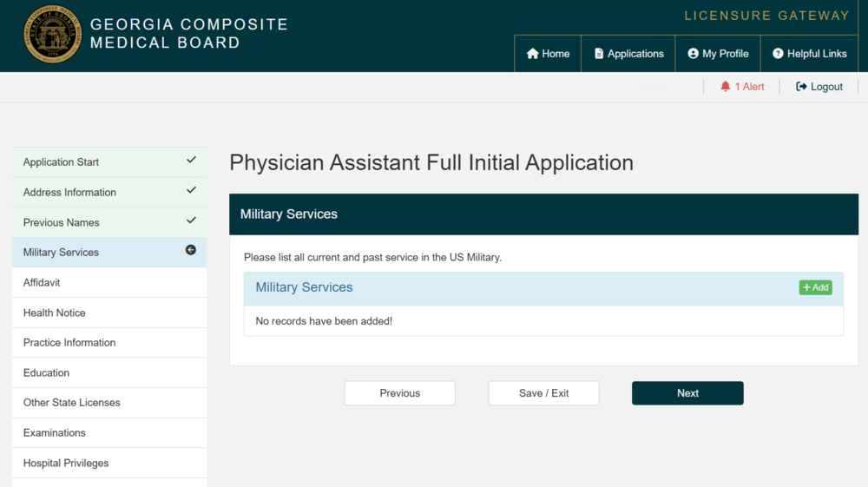
Task: Click the Logout arrow icon
Action: tap(801, 87)
